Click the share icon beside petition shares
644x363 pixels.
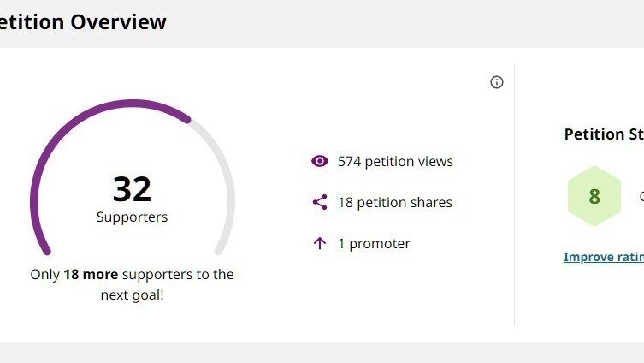pyautogui.click(x=320, y=202)
